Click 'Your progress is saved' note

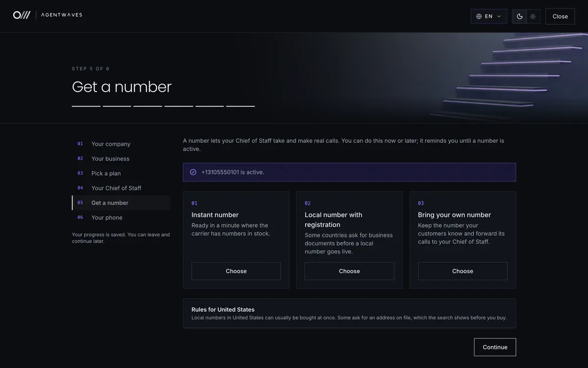click(121, 238)
